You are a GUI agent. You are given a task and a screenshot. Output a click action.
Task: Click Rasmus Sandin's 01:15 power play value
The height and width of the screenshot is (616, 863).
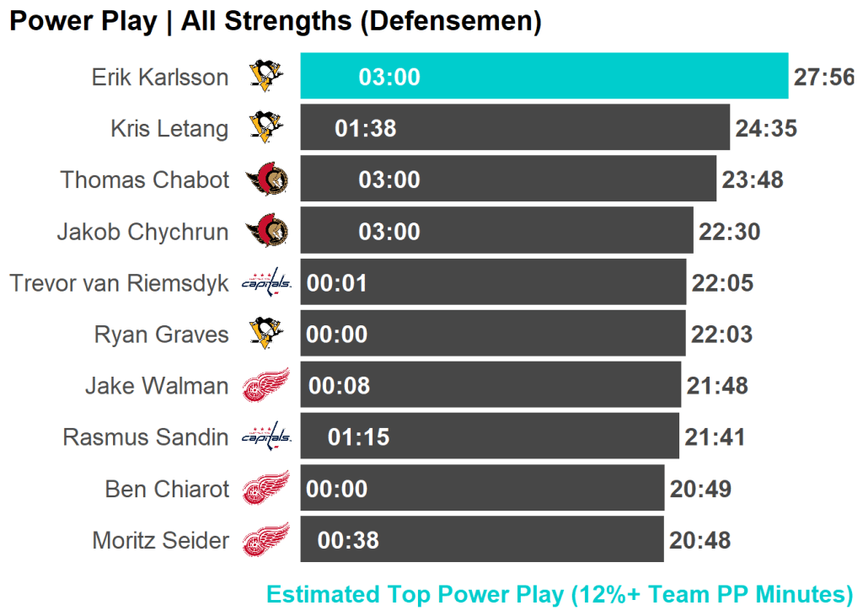pyautogui.click(x=359, y=437)
